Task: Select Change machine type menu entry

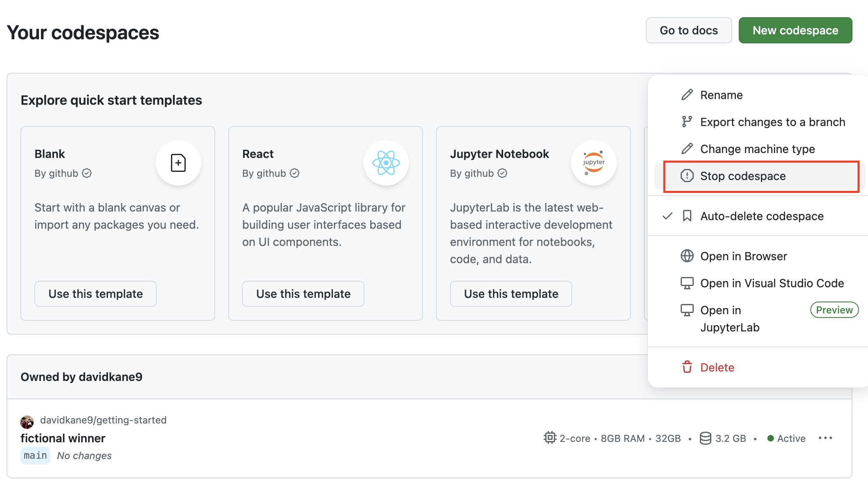Action: pyautogui.click(x=758, y=149)
